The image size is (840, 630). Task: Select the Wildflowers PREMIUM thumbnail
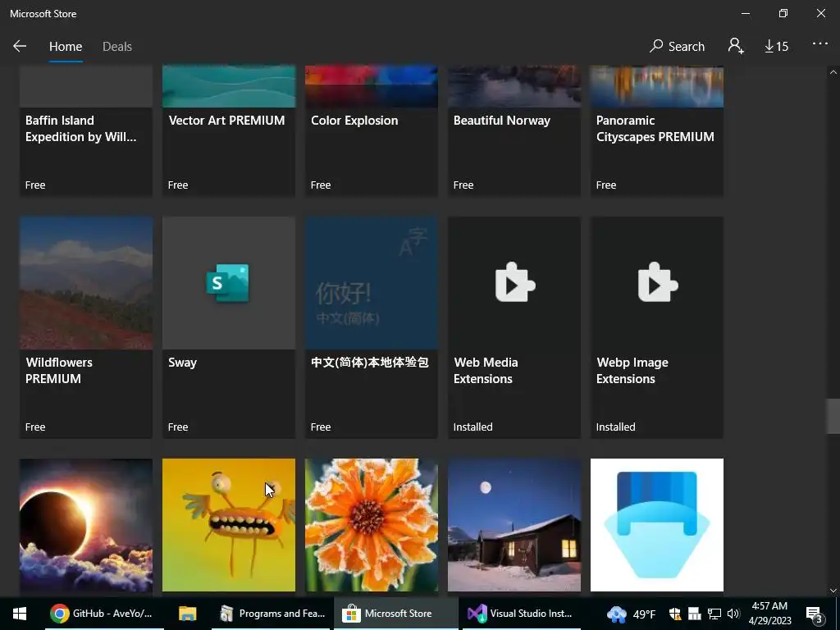86,283
